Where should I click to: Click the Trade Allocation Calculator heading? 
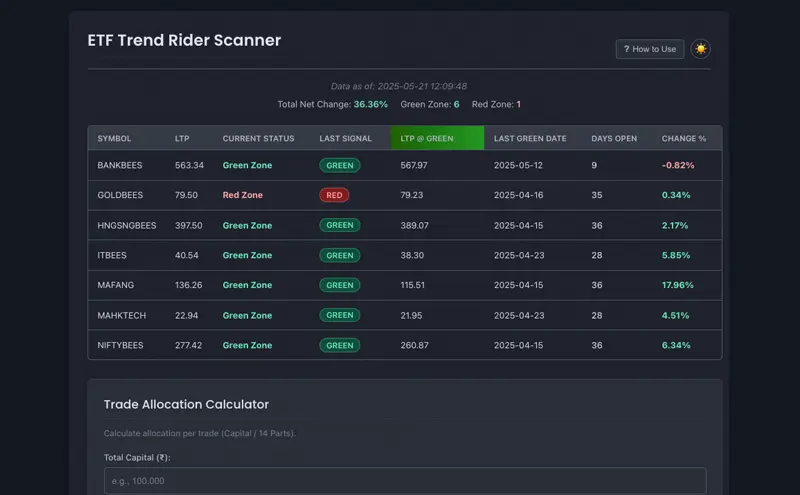pos(186,404)
